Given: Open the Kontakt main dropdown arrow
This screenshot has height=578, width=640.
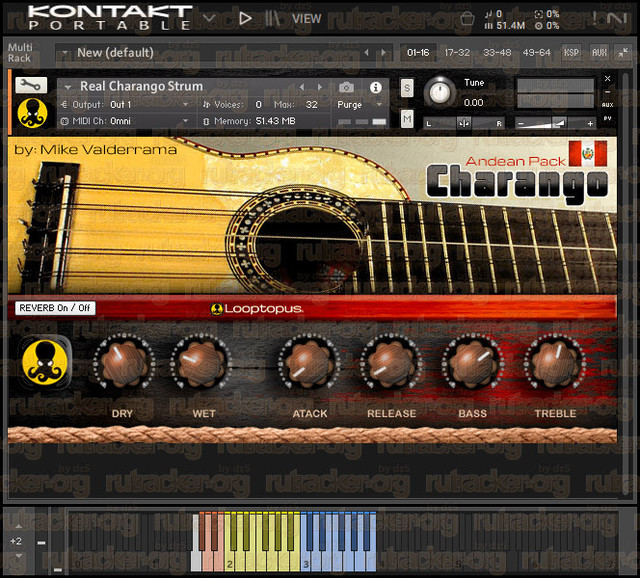Looking at the screenshot, I should [209, 18].
